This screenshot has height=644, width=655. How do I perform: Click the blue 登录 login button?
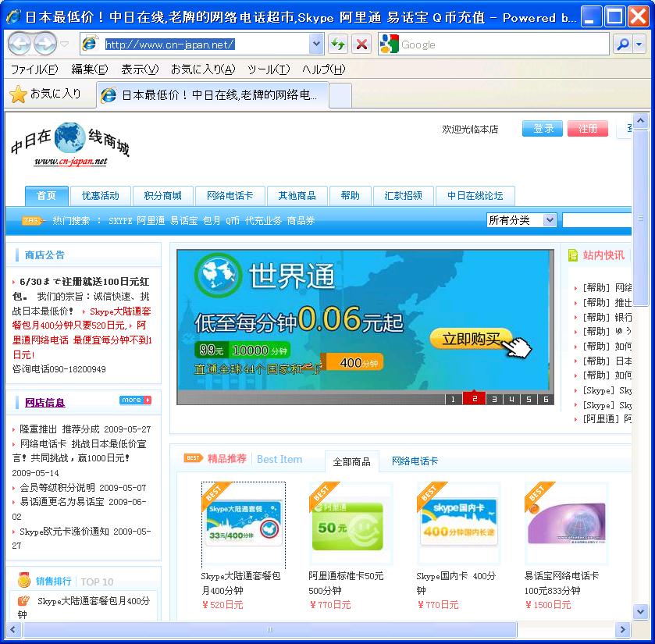pyautogui.click(x=543, y=129)
